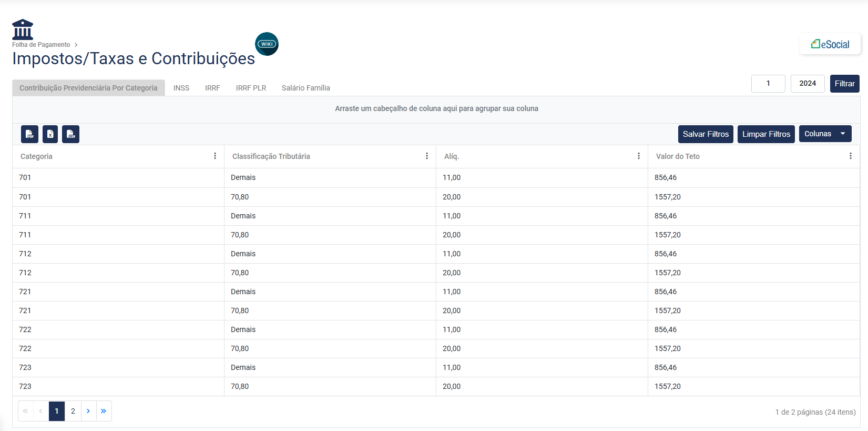Switch to the INSS tab
Image resolution: width=868 pixels, height=431 pixels.
pyautogui.click(x=181, y=88)
